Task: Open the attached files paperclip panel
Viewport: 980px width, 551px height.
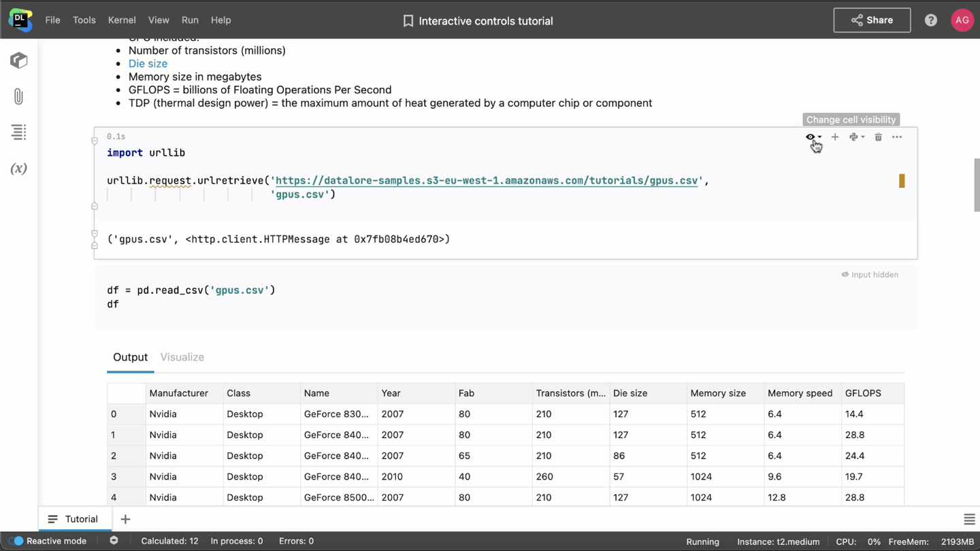Action: (x=19, y=97)
